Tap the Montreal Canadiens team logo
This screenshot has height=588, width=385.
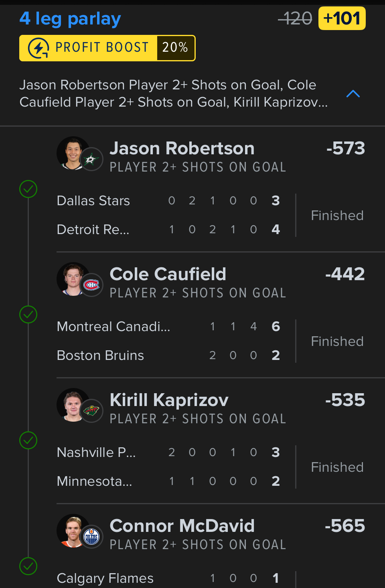pos(91,285)
